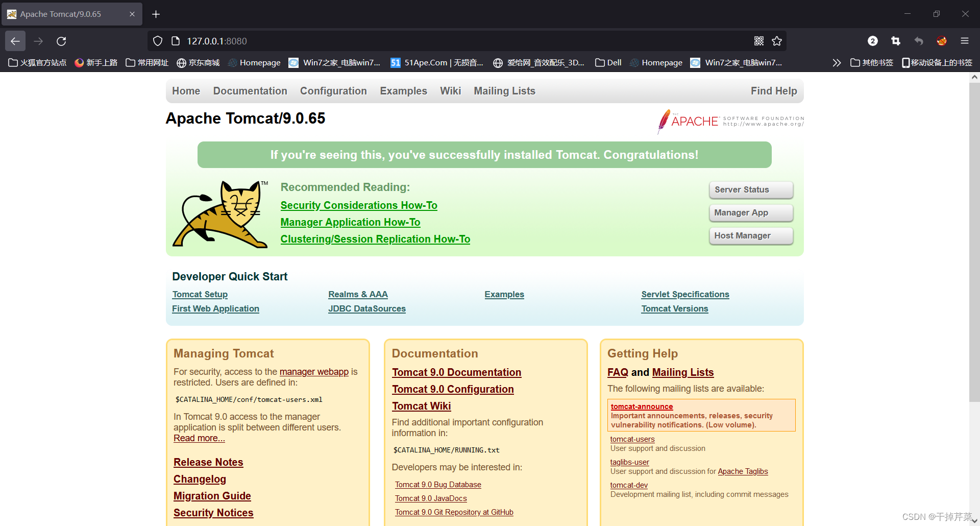Open the Migration Guide link
Viewport: 980px width, 526px height.
[x=212, y=496]
